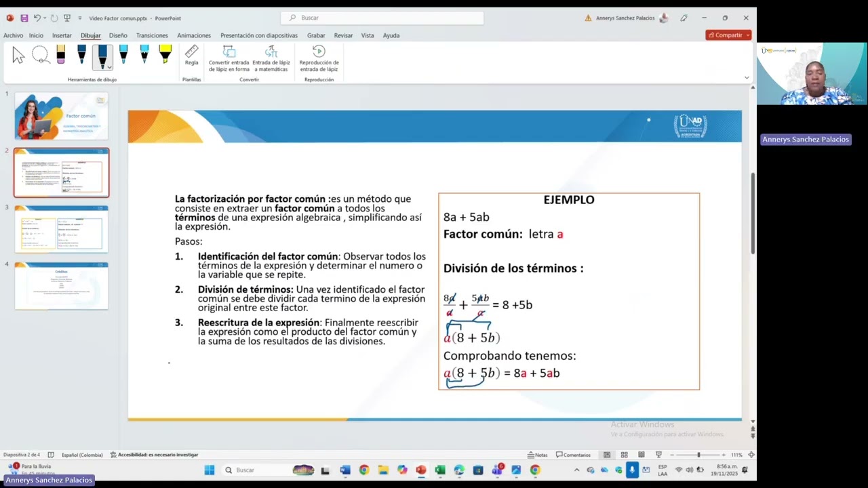Click Español (Colombia) language indicator
The width and height of the screenshot is (868, 488).
pos(82,455)
